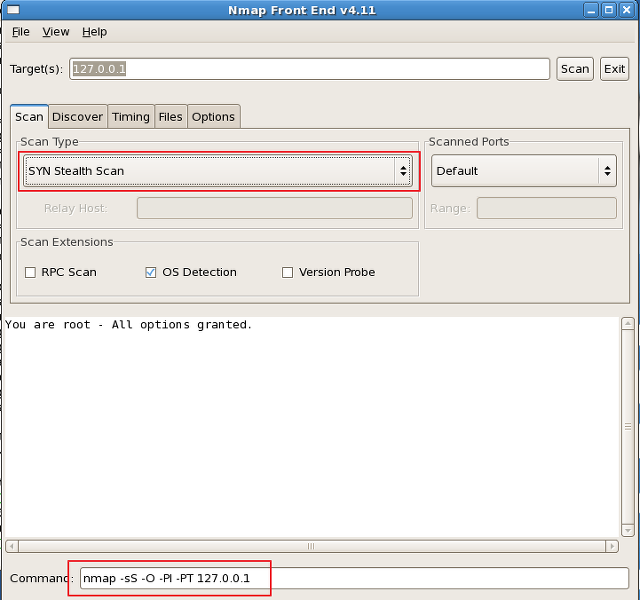The height and width of the screenshot is (600, 640).
Task: Click the Exit button
Action: click(x=614, y=69)
